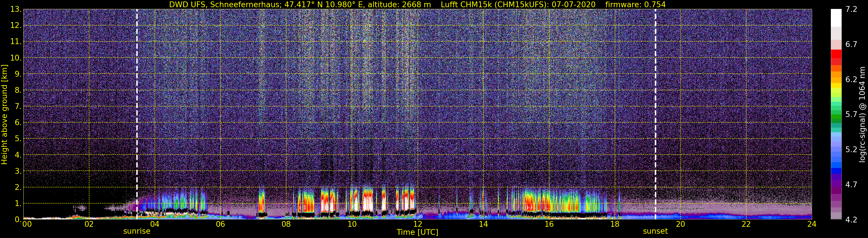
Task: Click time axis tick '06'
Action: pyautogui.click(x=220, y=224)
